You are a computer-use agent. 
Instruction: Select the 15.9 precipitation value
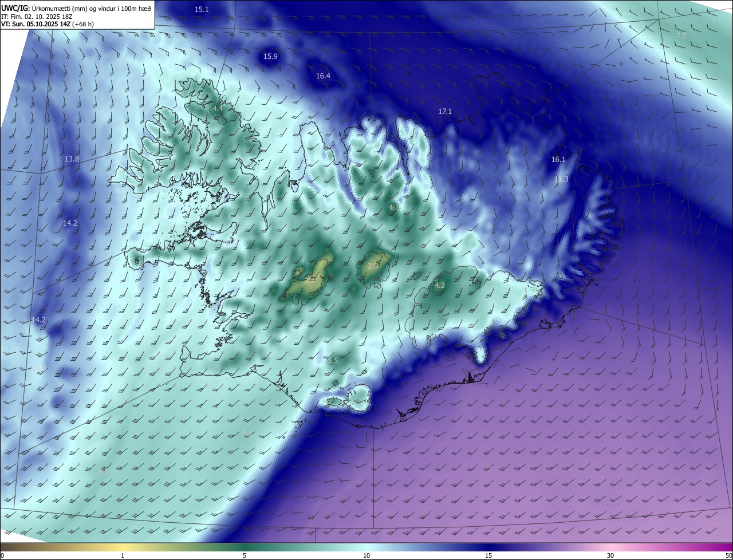(x=270, y=57)
